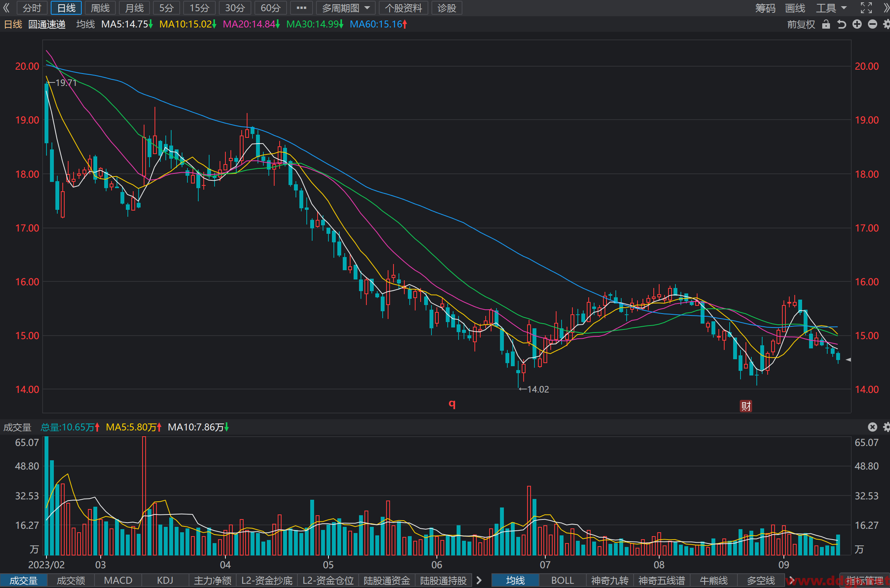Switch overlay to 牛熊线 indicator
Screen dimensions: 890x588
(x=713, y=580)
